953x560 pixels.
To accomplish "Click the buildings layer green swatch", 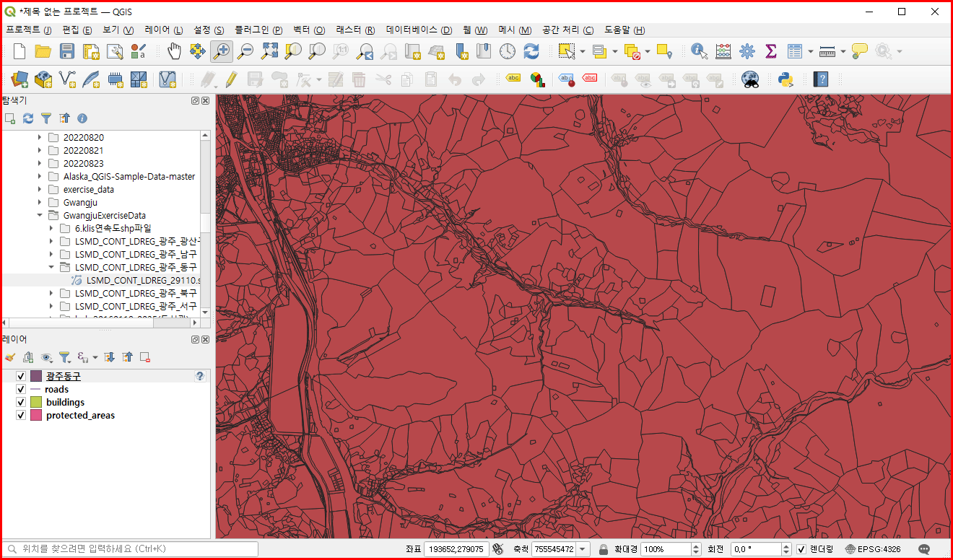I will click(x=36, y=403).
